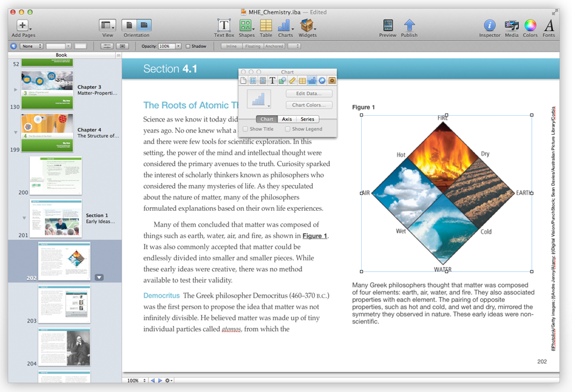Switch to Metrics ruler inspector icon
This screenshot has width=572, height=392.
[293, 81]
